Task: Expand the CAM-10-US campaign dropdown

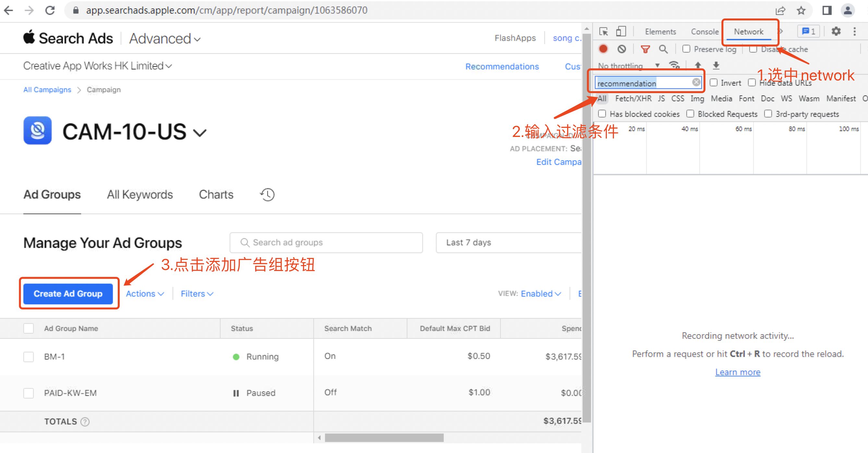Action: (x=200, y=133)
